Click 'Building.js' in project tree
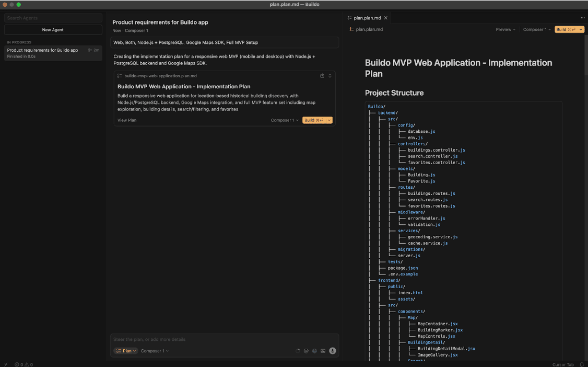This screenshot has width=588, height=367. [x=421, y=175]
